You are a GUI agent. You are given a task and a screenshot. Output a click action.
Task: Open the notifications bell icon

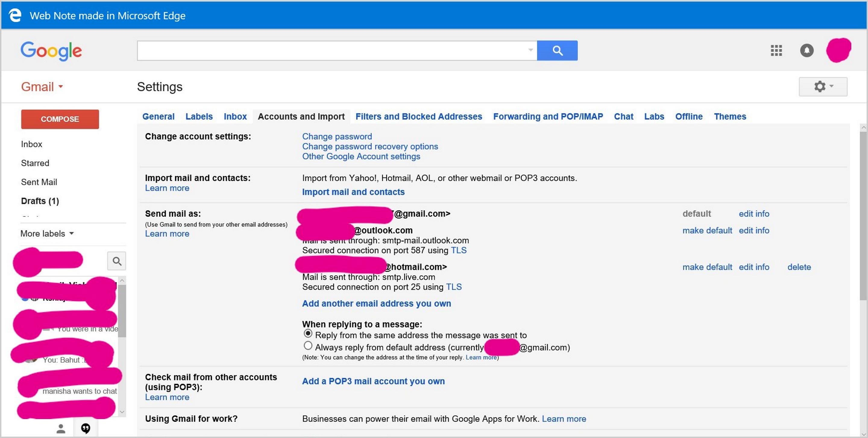(807, 51)
